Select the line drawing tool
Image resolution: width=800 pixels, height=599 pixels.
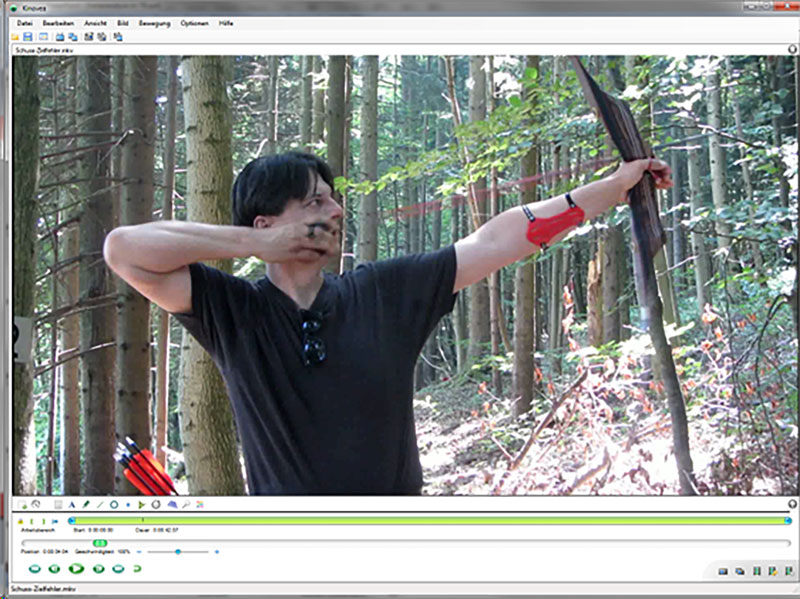[x=100, y=505]
